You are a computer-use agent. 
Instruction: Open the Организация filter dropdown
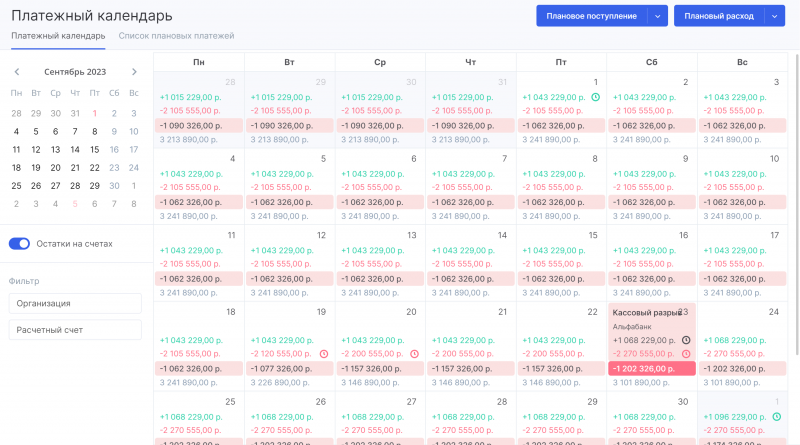(x=75, y=303)
